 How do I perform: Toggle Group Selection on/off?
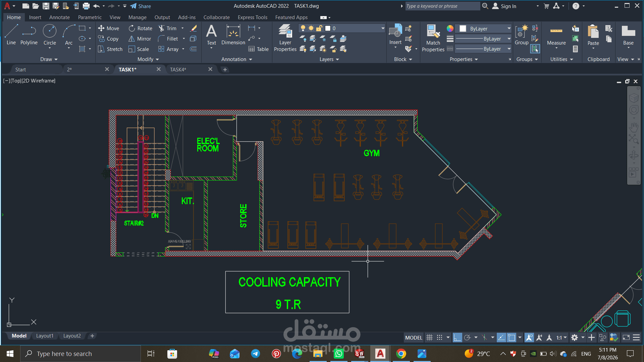(535, 49)
